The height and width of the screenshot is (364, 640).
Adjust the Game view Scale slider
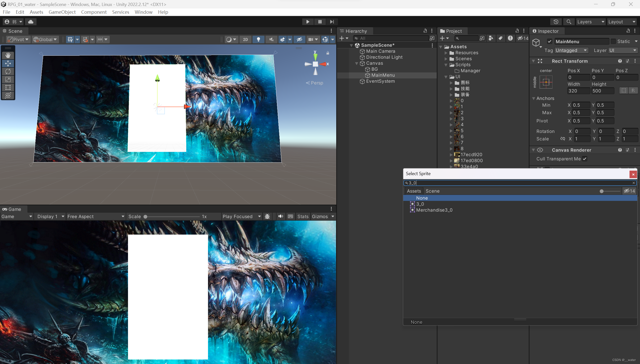point(172,217)
